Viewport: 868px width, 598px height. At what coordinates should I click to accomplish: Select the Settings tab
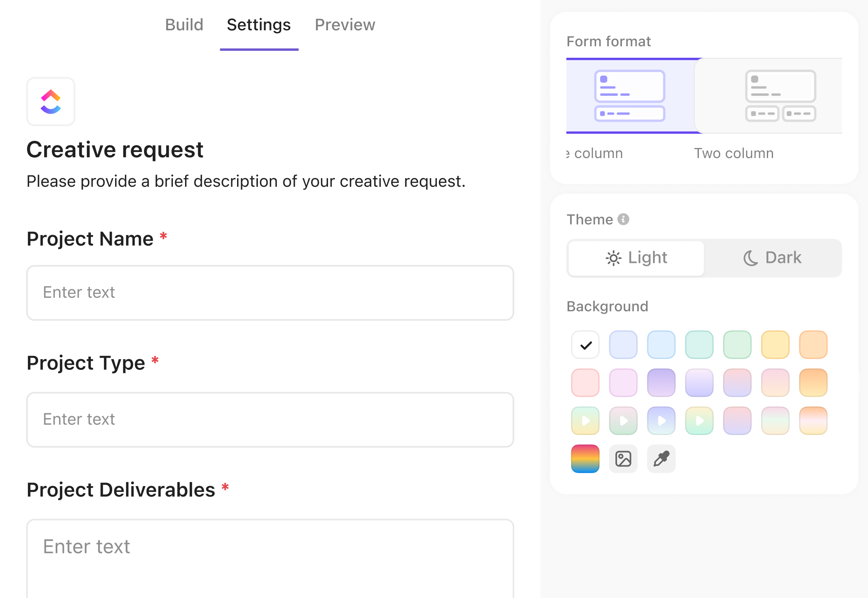click(x=259, y=25)
